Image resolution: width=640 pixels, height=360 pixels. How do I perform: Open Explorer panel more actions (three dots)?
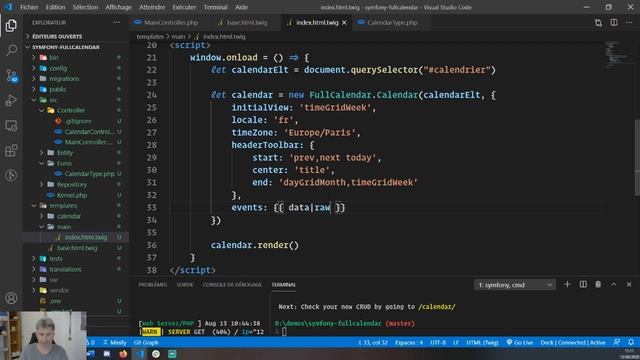click(x=117, y=22)
